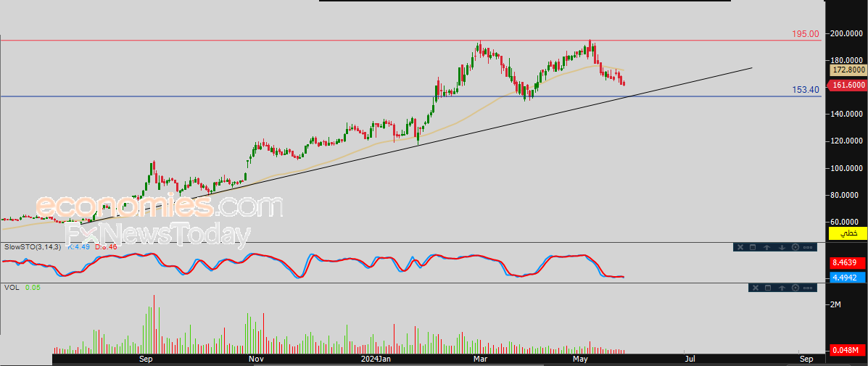Select the red 195.00 resistance line label

pyautogui.click(x=806, y=34)
